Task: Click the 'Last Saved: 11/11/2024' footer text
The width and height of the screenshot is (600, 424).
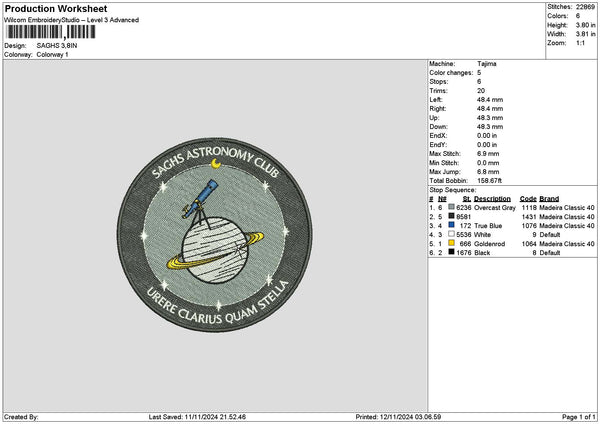Action: click(x=197, y=417)
